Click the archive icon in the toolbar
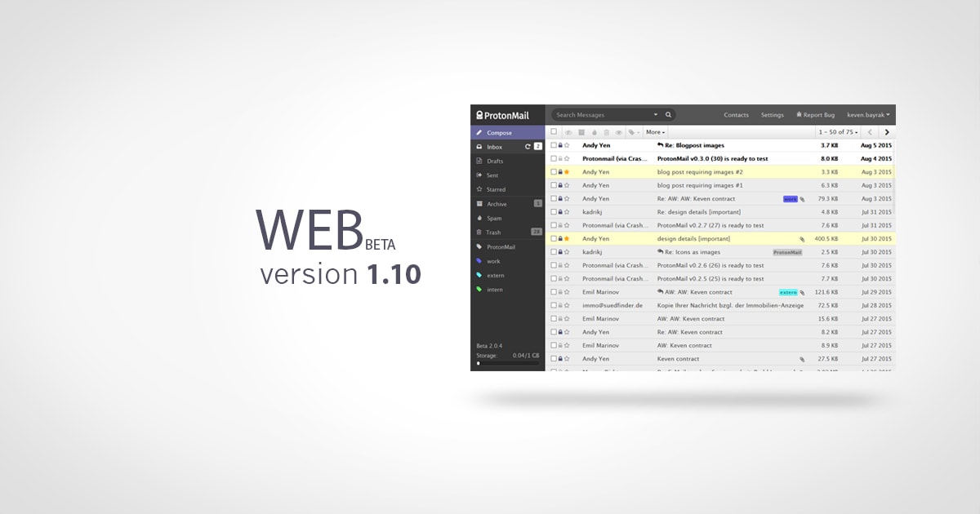This screenshot has height=514, width=980. (581, 132)
